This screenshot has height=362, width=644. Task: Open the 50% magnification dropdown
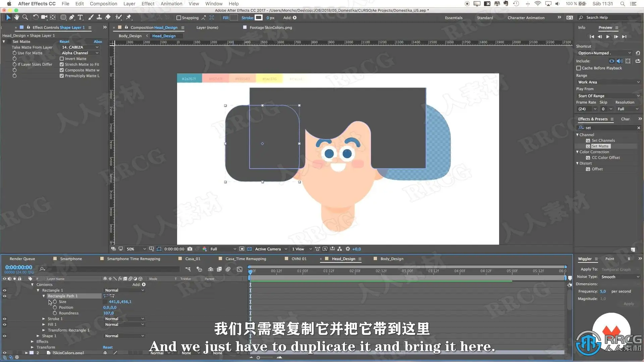[x=136, y=249]
